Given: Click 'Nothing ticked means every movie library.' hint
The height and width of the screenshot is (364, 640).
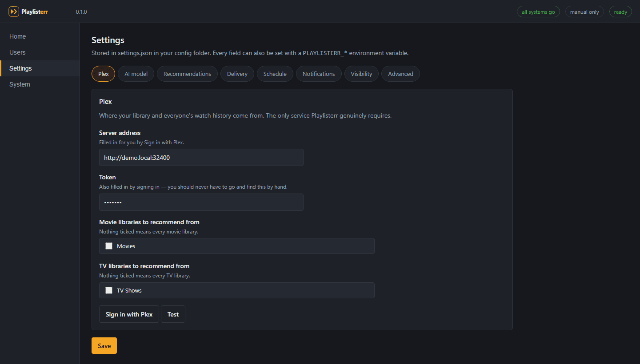Looking at the screenshot, I should coord(148,232).
